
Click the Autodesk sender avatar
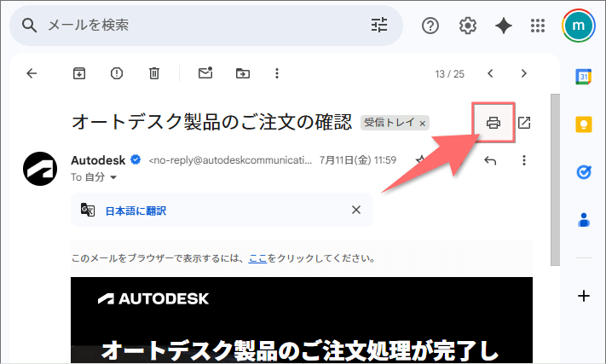pos(40,169)
